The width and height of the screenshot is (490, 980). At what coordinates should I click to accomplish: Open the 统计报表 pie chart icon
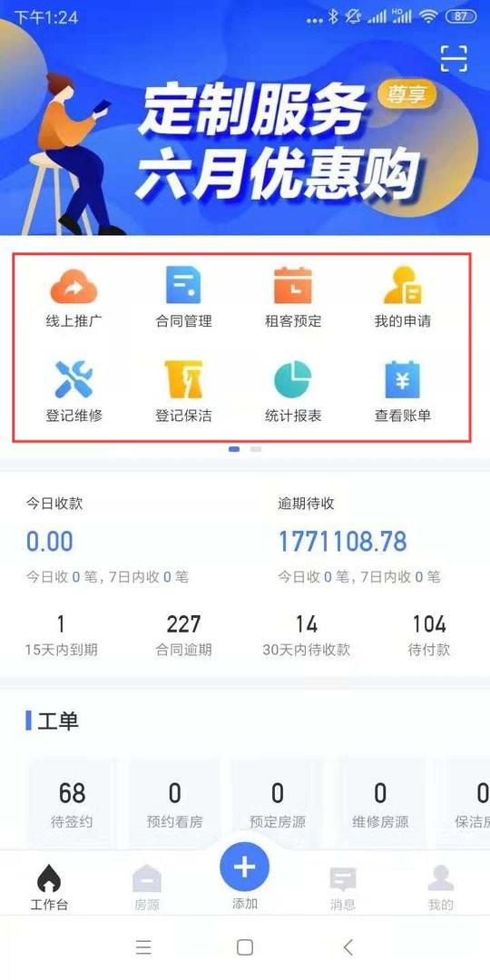click(x=292, y=380)
